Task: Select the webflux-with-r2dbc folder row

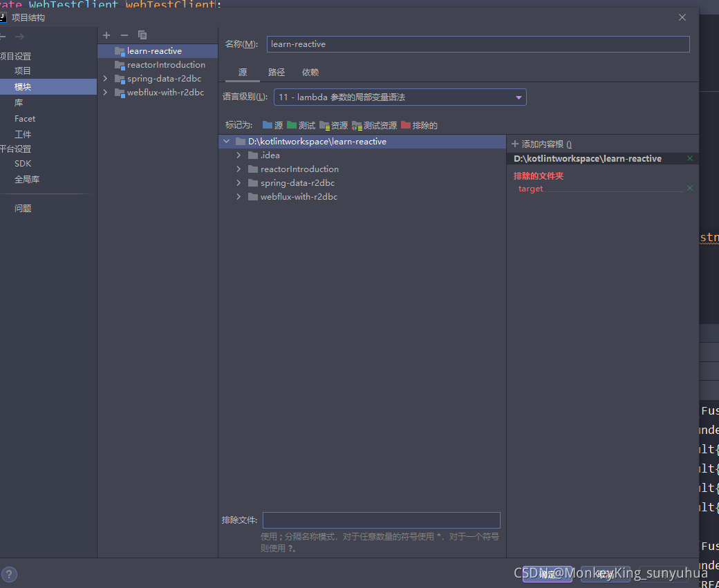Action: tap(362, 197)
